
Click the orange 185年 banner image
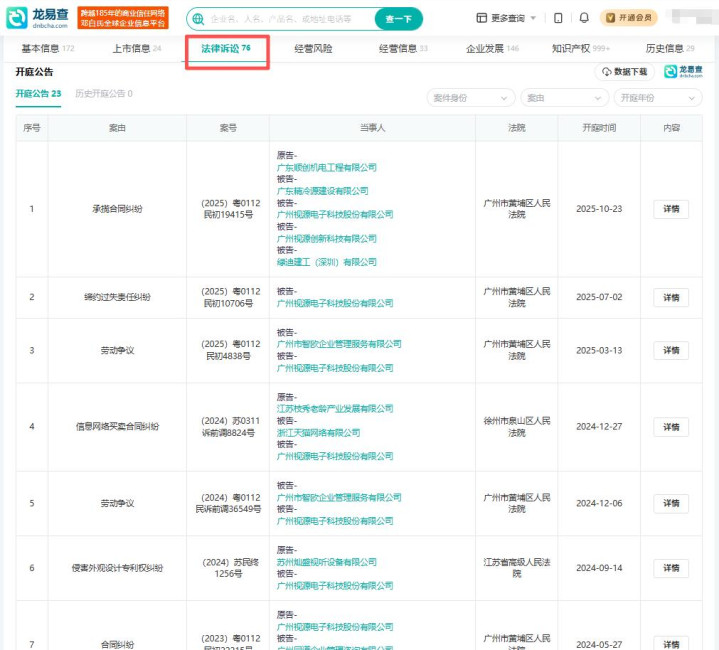123,18
